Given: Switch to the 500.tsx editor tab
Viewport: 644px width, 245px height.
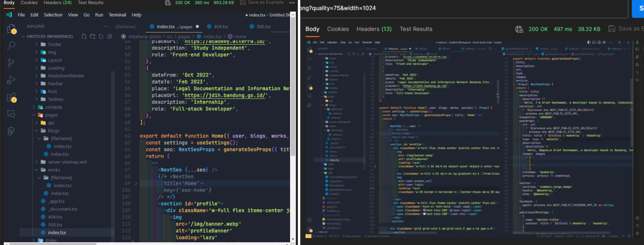Looking at the screenshot, I should (260, 27).
